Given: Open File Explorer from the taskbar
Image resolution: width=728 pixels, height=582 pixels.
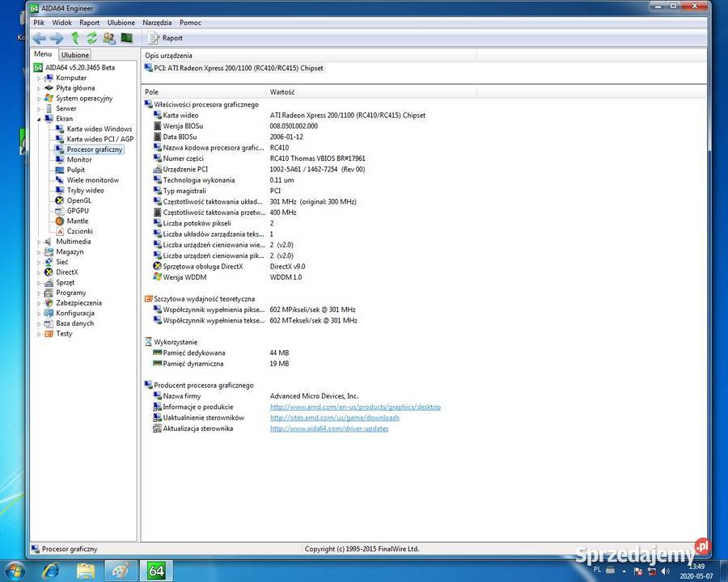Looking at the screenshot, I should 86,571.
